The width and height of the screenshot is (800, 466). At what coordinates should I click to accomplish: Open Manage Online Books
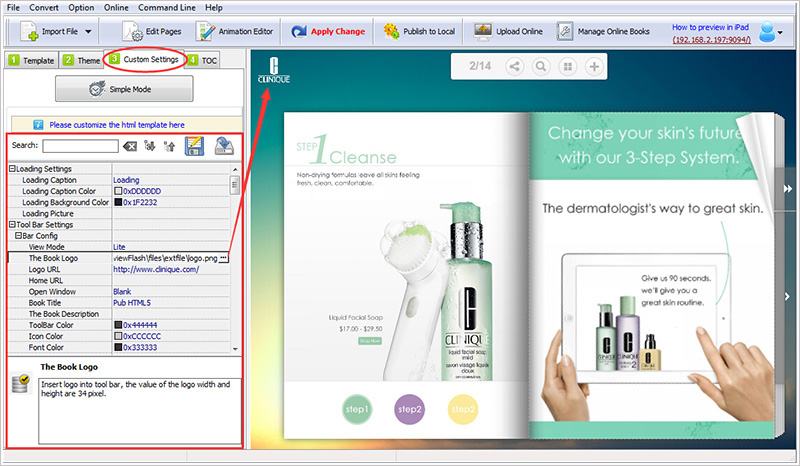point(603,32)
